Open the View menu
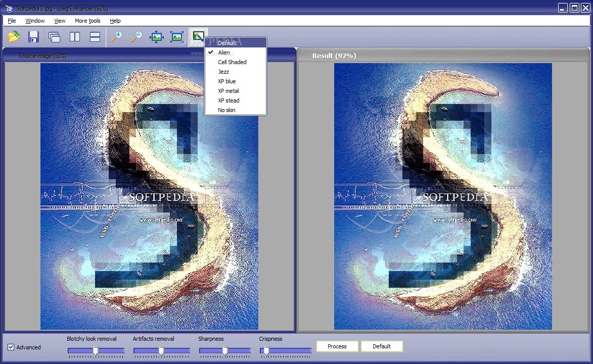This screenshot has height=364, width=593. click(60, 21)
